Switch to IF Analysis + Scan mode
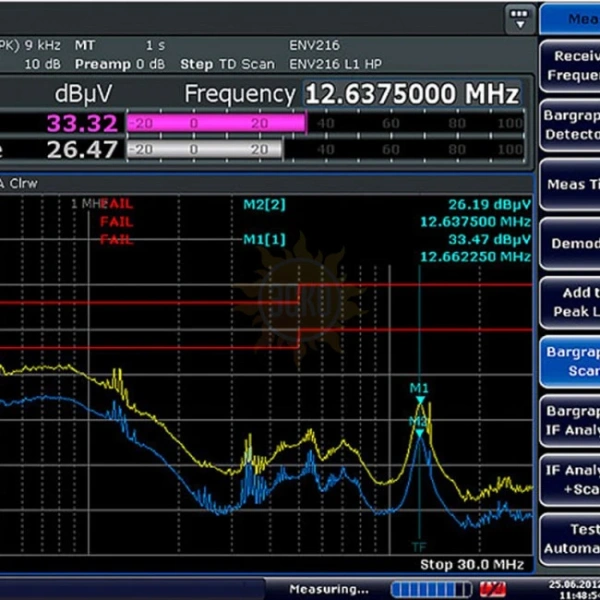This screenshot has width=600, height=600. tap(572, 480)
